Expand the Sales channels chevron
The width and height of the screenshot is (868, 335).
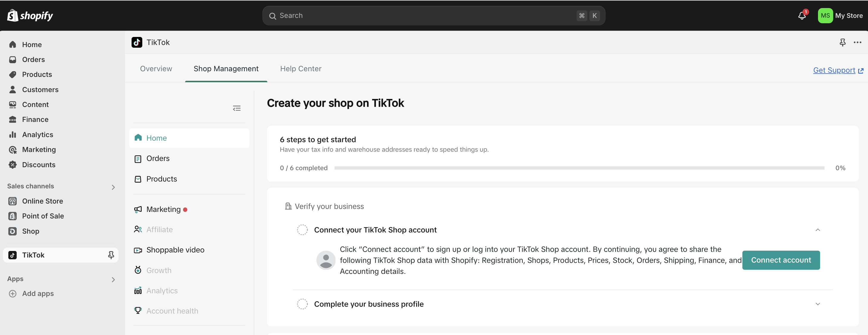pos(113,187)
